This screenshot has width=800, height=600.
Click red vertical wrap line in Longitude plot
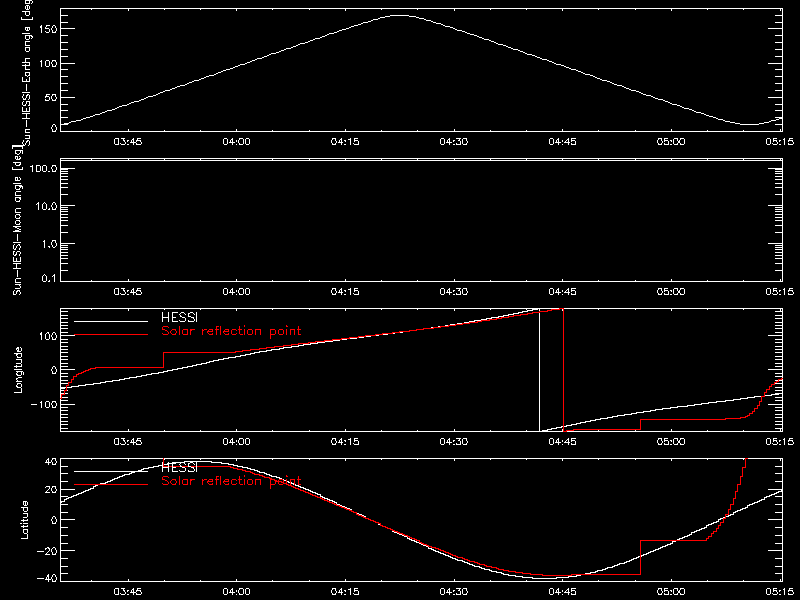point(563,370)
